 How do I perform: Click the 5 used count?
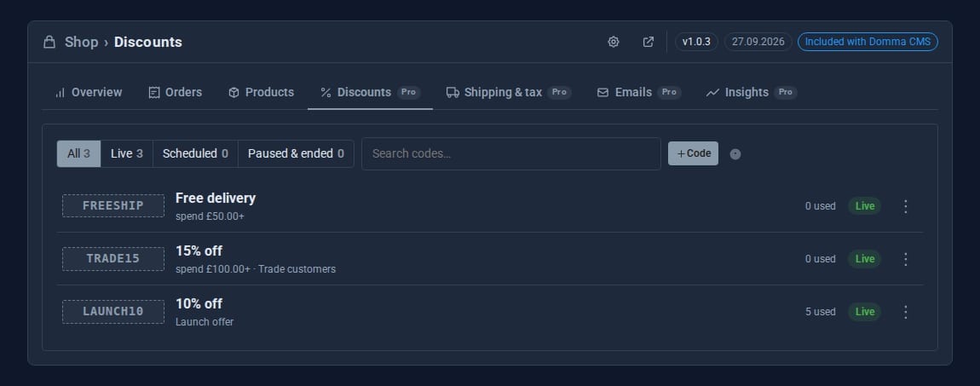[x=820, y=312]
